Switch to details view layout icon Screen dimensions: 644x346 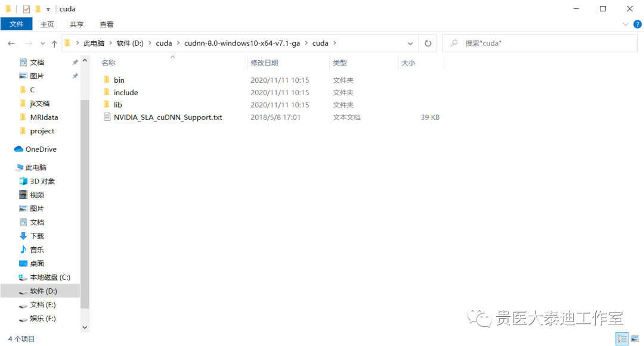pos(622,339)
